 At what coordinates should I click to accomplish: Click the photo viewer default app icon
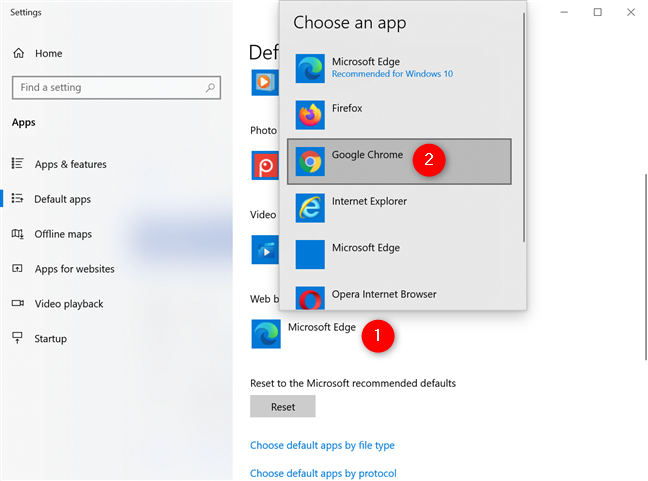265,165
